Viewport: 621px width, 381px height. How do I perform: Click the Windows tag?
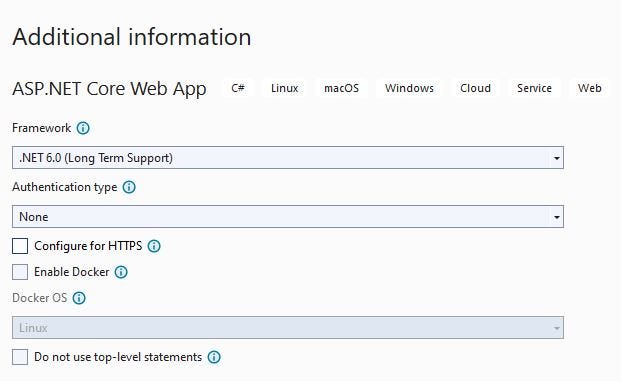(x=409, y=88)
